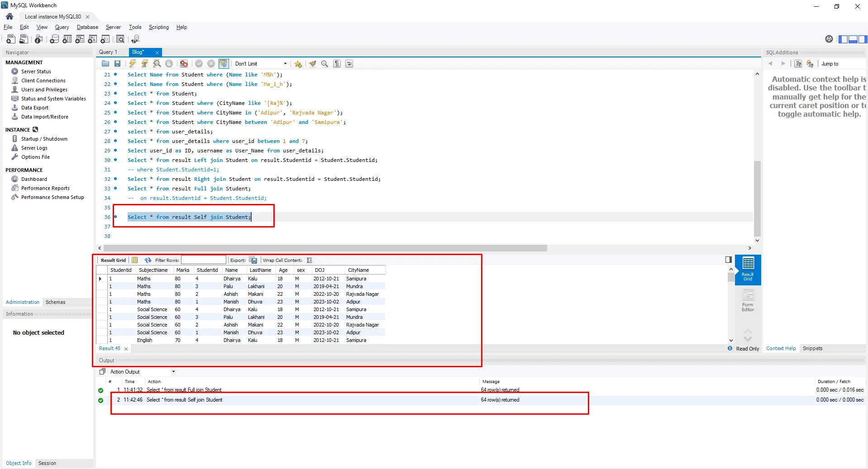The width and height of the screenshot is (868, 469).
Task: Switch to the Query 1 tab
Action: tap(108, 52)
